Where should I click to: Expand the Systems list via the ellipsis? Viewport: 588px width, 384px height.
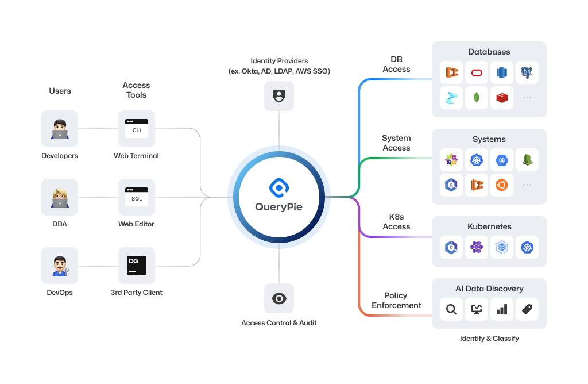tap(527, 185)
